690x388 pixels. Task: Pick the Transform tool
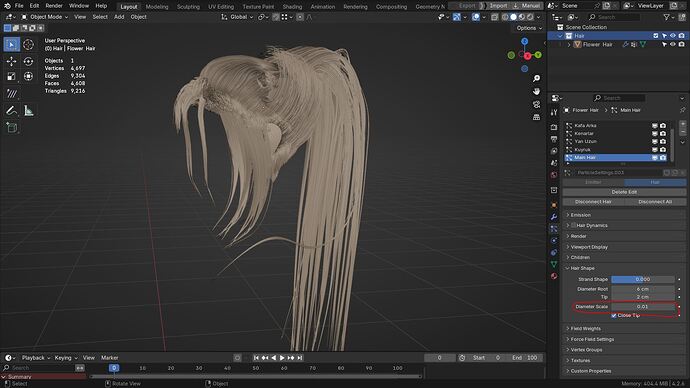click(28, 77)
